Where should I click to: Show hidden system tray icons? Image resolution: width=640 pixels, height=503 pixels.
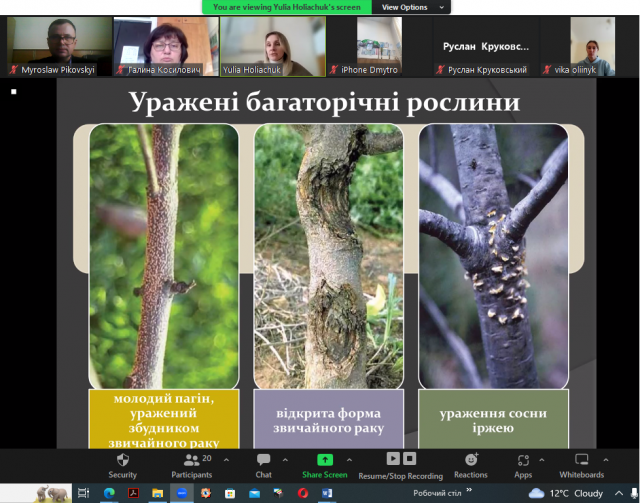(619, 493)
